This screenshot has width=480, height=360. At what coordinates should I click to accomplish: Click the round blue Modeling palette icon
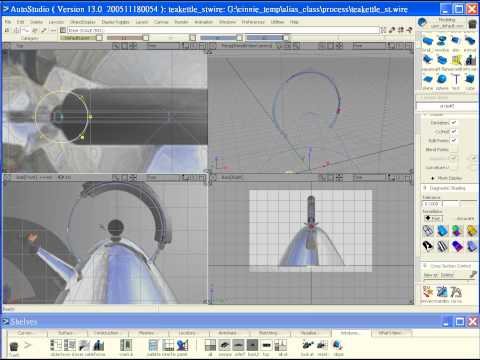422,23
